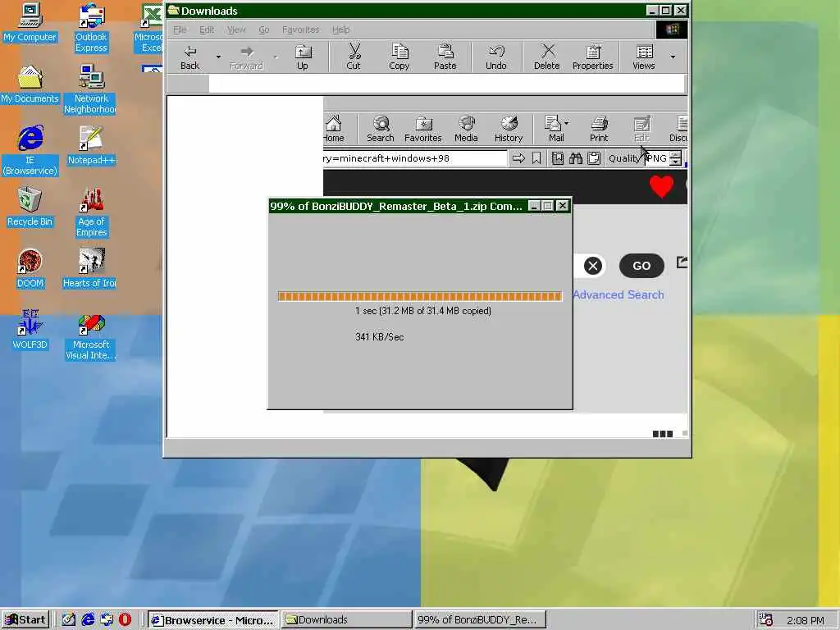Click the Back button in the Downloads toolbar
Screen dimensions: 840x630
coord(190,57)
